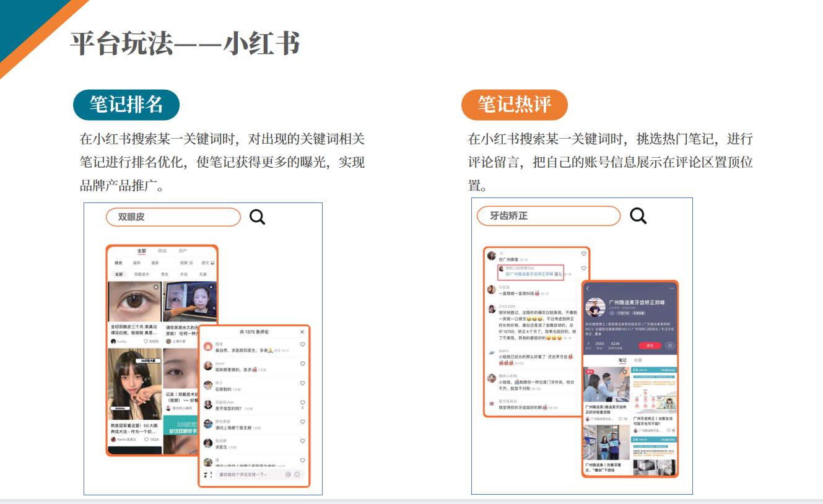The width and height of the screenshot is (823, 504).
Task: Switch to the 收藏 tab on the profile
Action: (x=638, y=360)
